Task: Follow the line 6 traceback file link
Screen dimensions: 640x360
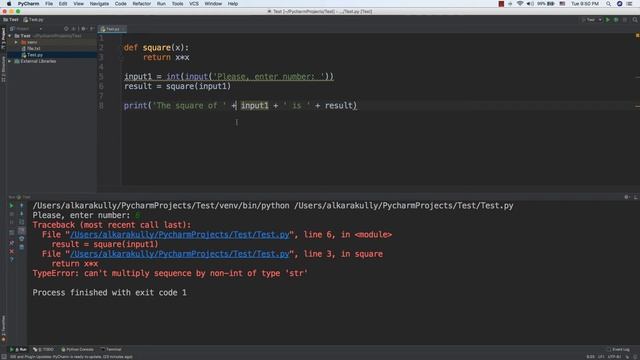Action: click(180, 235)
